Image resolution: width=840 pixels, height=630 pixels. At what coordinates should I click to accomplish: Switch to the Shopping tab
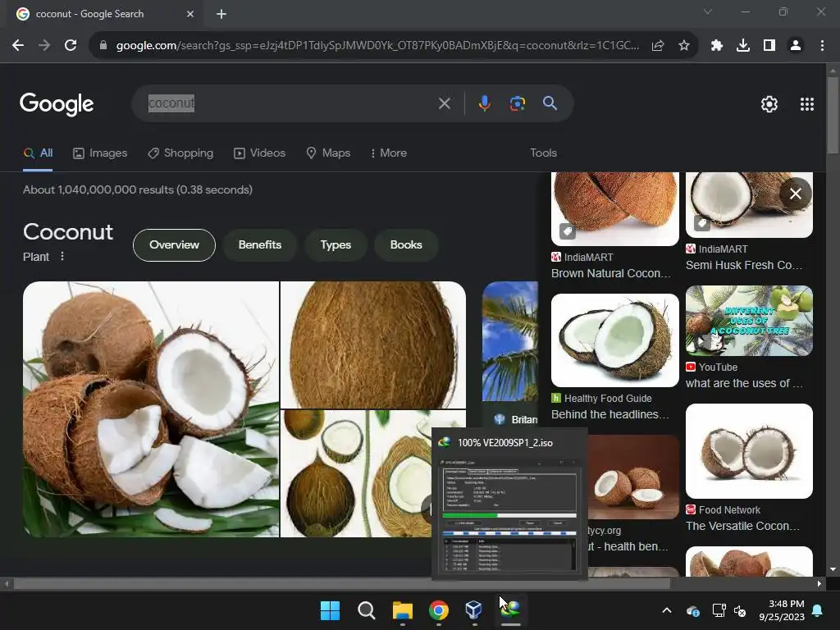(x=180, y=153)
